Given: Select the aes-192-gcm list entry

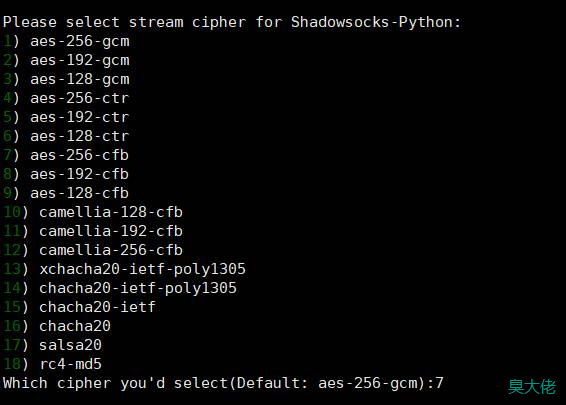Looking at the screenshot, I should (66, 60).
